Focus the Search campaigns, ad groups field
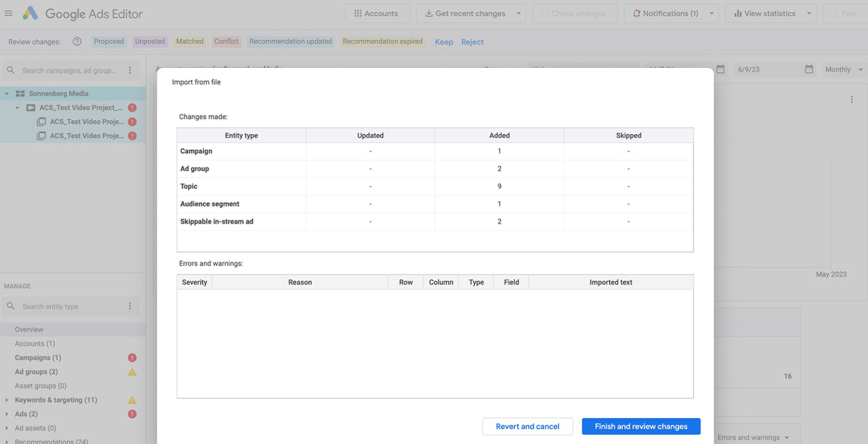868x444 pixels. [x=69, y=71]
